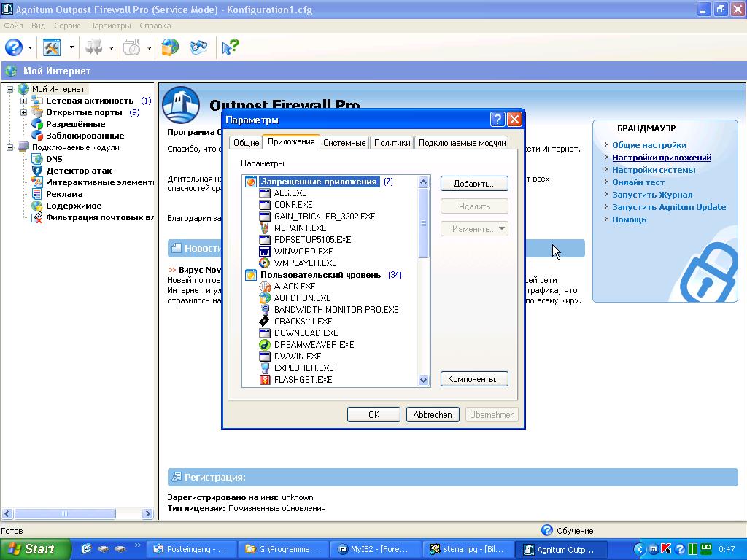Screen dimensions: 747x560
Task: Open the Вид menu
Action: tap(38, 26)
